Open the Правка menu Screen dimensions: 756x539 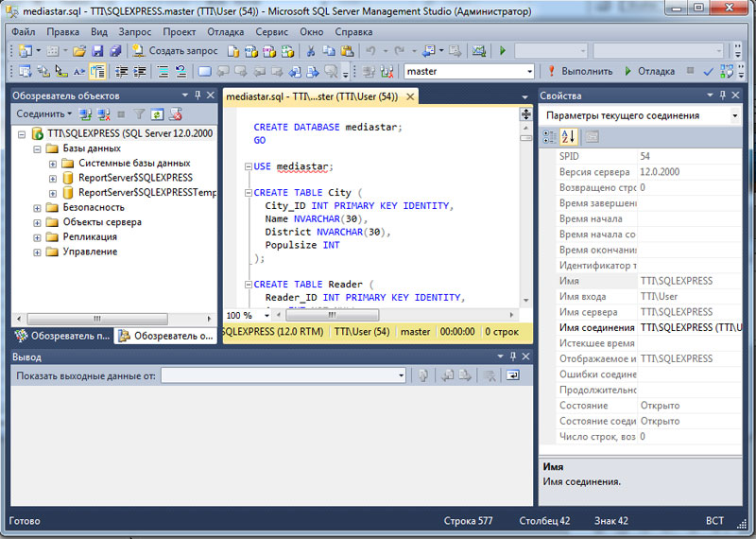[x=62, y=32]
